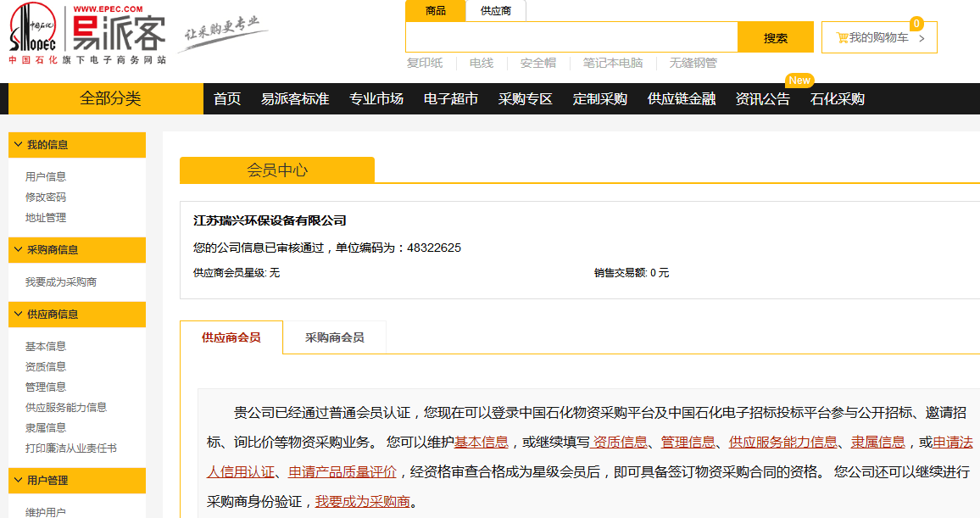The height and width of the screenshot is (518, 980).
Task: Collapse the 采购商信息 sidebar section
Action: (18, 250)
